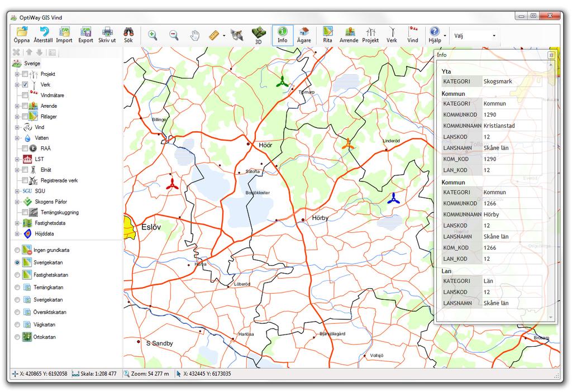
Task: Select the Sverige root tree item
Action: point(32,64)
